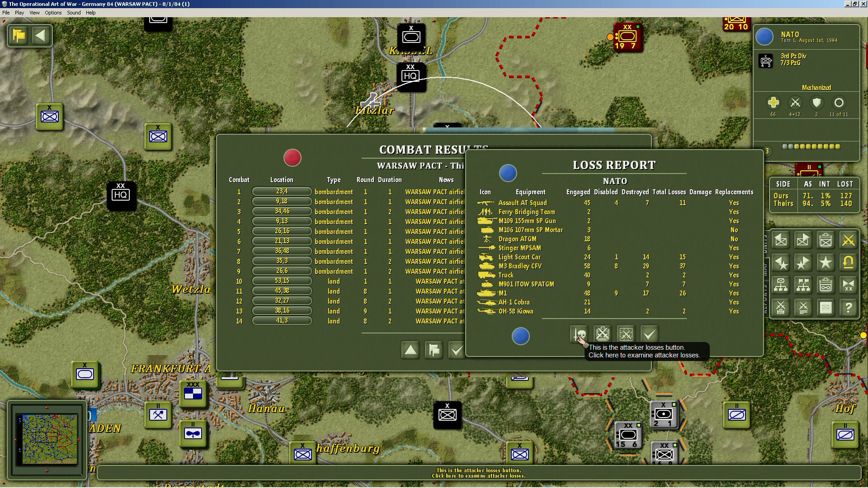Click the red XX unit labeled 19 7
Viewport: 868px width, 488px height.
click(627, 37)
